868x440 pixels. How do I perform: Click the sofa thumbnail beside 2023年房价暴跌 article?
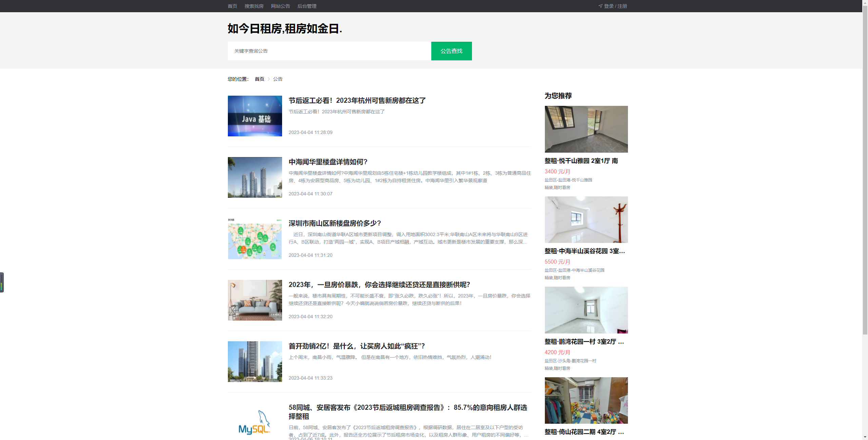pos(255,300)
